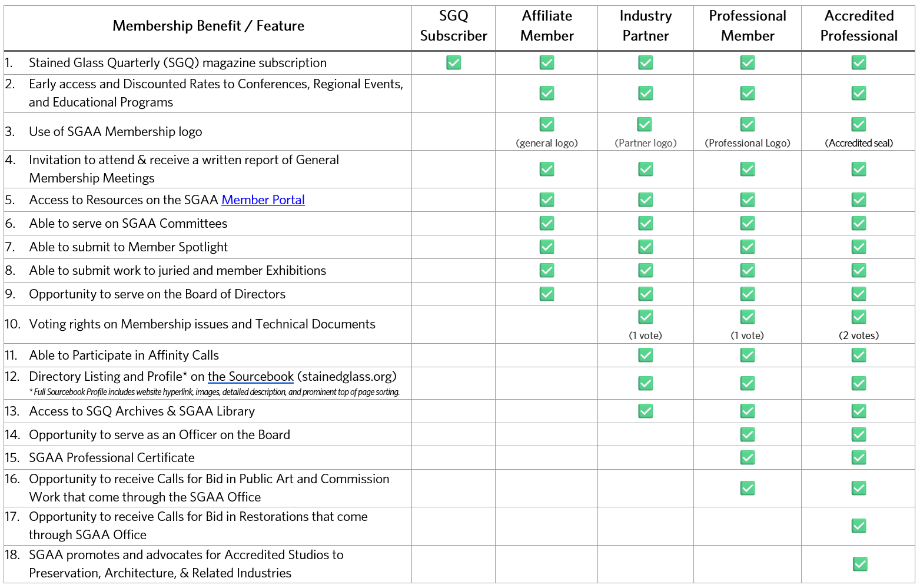Click the Professional Logo checkmark
920x588 pixels.
747,124
